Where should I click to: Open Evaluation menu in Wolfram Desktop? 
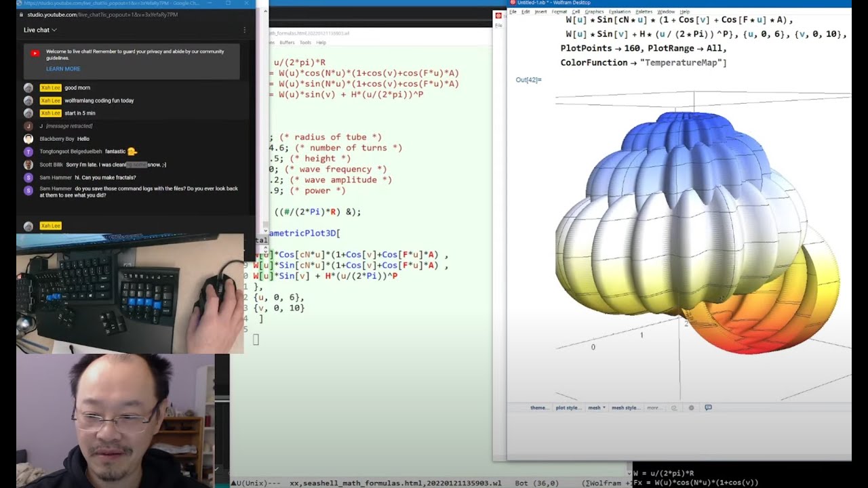click(x=620, y=12)
